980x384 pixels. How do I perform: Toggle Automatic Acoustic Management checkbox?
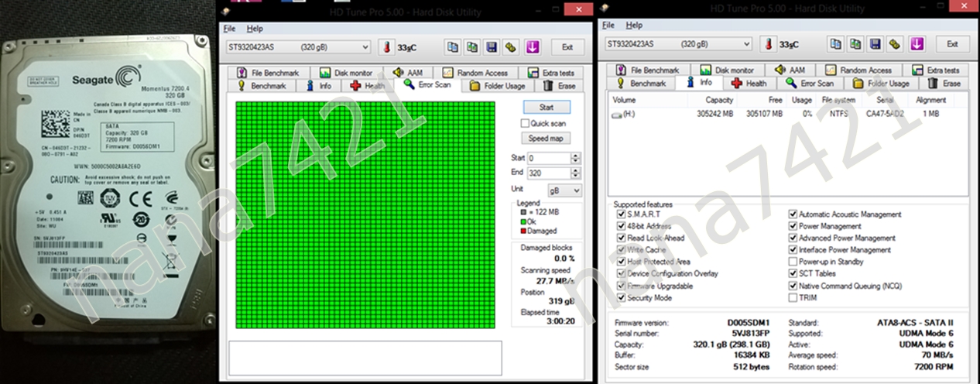click(793, 214)
